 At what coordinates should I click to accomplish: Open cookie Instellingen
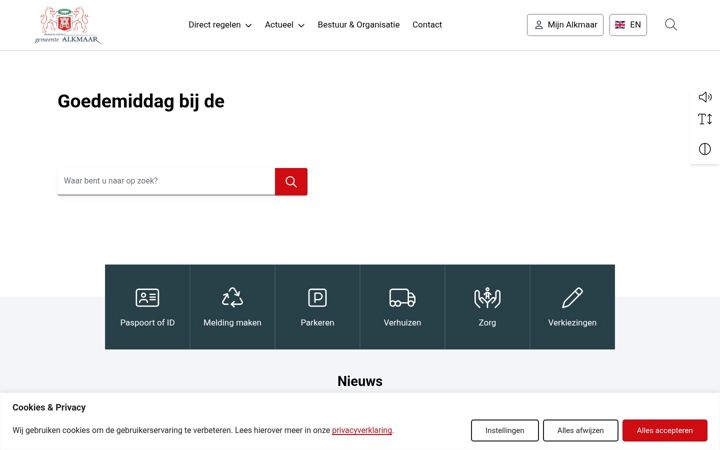click(505, 430)
